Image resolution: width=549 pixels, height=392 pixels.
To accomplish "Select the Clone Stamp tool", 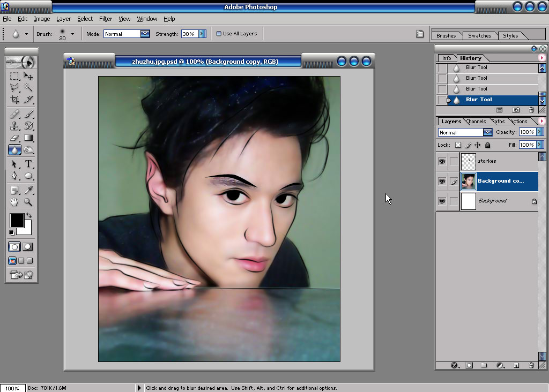I will [14, 126].
